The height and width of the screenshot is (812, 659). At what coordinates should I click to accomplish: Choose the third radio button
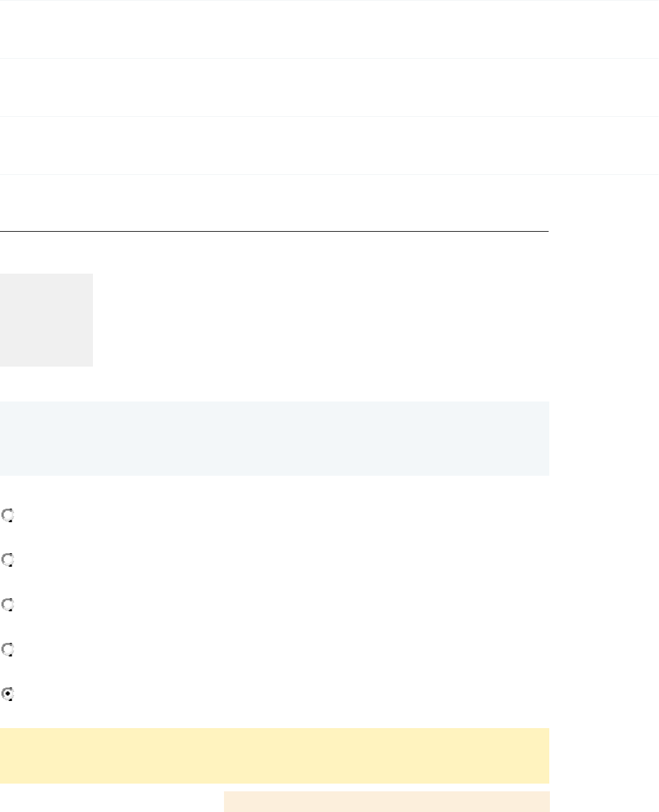click(8, 605)
